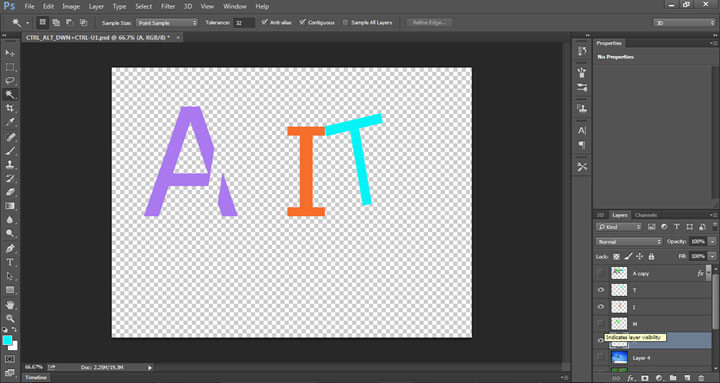Open Opacity slider arrow
The image size is (720, 383).
pyautogui.click(x=712, y=242)
